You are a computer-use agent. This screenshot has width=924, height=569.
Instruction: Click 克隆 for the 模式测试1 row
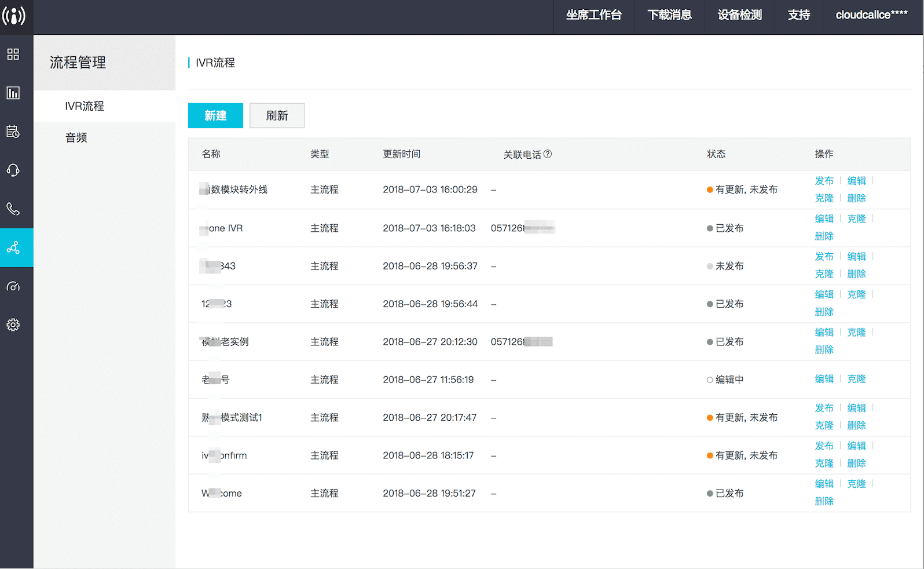coord(824,425)
